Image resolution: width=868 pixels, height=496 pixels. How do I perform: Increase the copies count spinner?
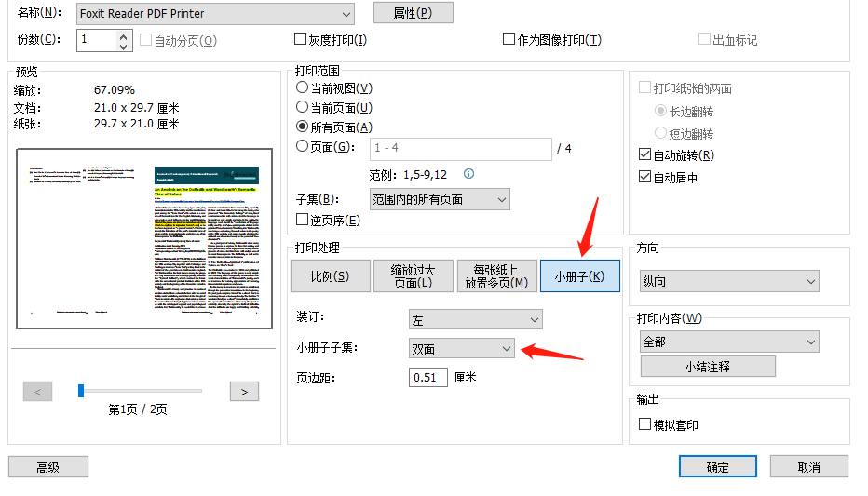pyautogui.click(x=124, y=35)
